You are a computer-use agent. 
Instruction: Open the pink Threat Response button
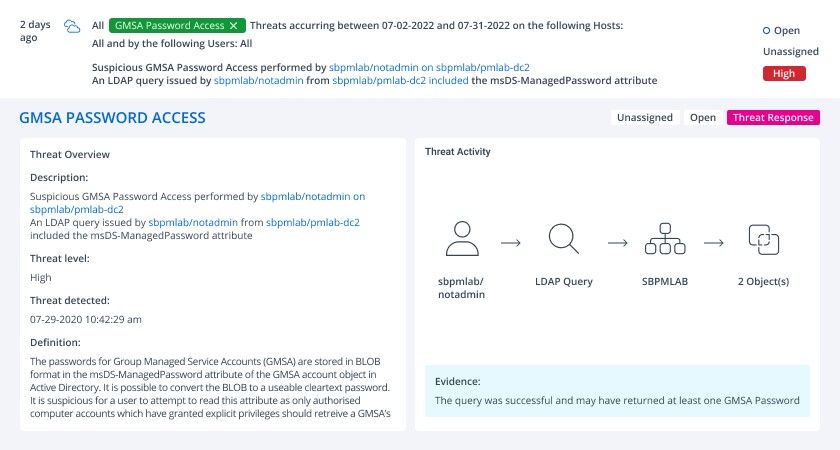point(773,117)
